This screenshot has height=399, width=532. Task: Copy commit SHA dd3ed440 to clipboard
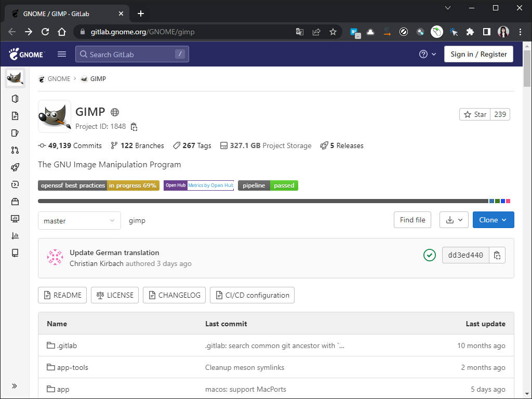coord(497,255)
